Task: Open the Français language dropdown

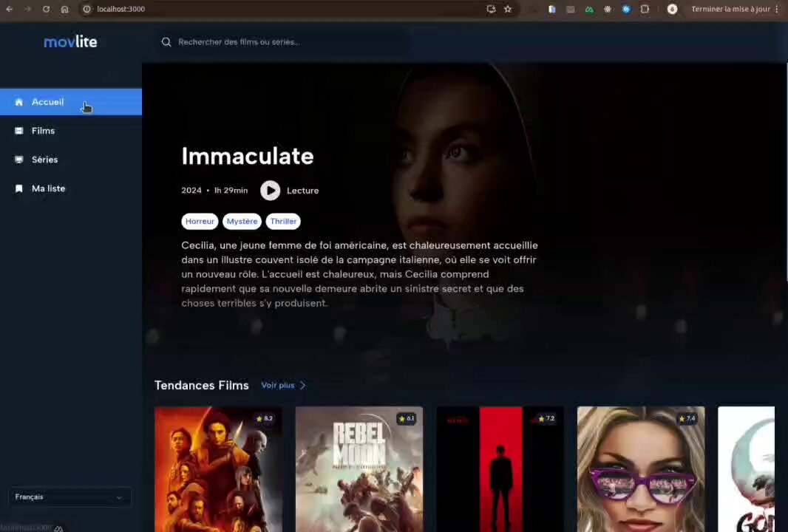Action: (x=69, y=497)
